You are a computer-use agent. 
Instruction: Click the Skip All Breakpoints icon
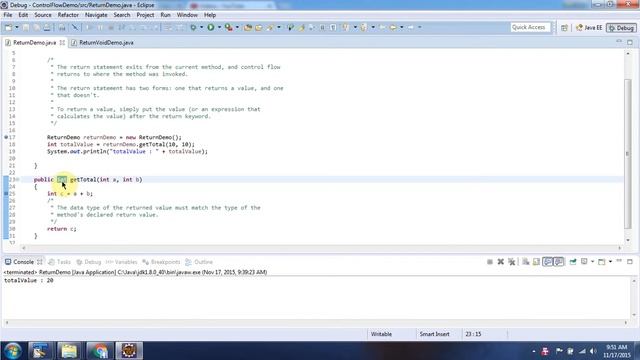[75, 28]
